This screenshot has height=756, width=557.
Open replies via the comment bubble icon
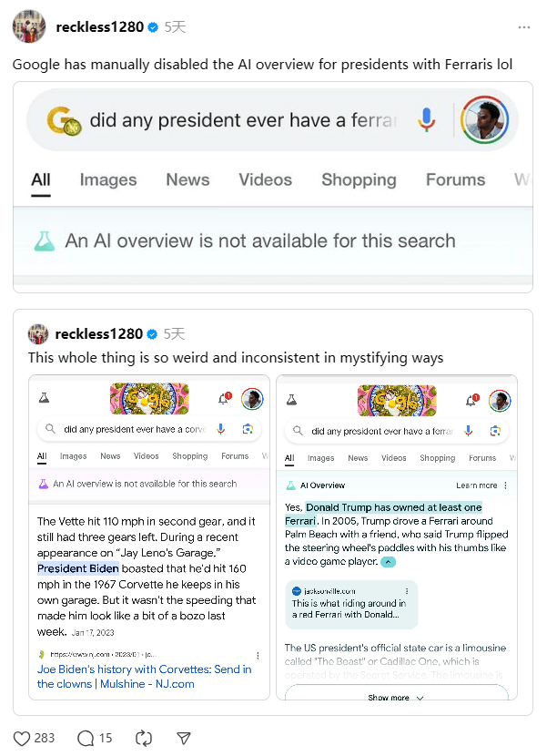click(86, 738)
